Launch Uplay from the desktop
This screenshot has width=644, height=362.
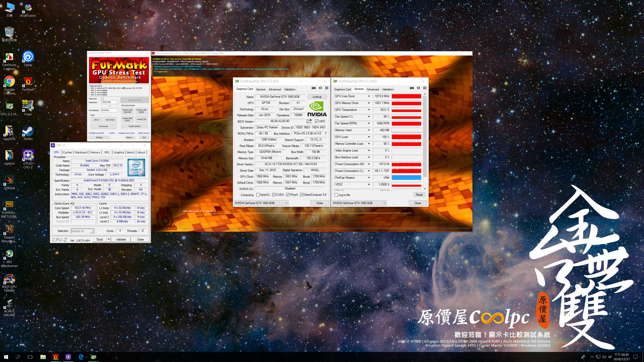click(x=28, y=59)
